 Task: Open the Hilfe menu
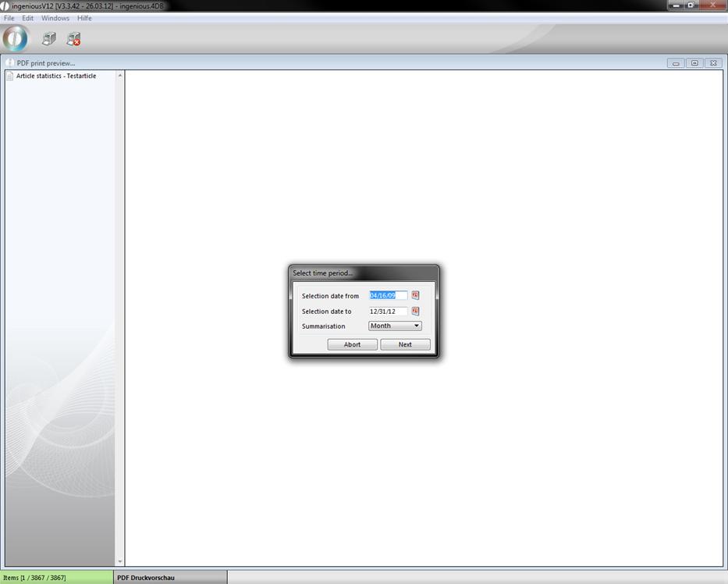coord(84,18)
